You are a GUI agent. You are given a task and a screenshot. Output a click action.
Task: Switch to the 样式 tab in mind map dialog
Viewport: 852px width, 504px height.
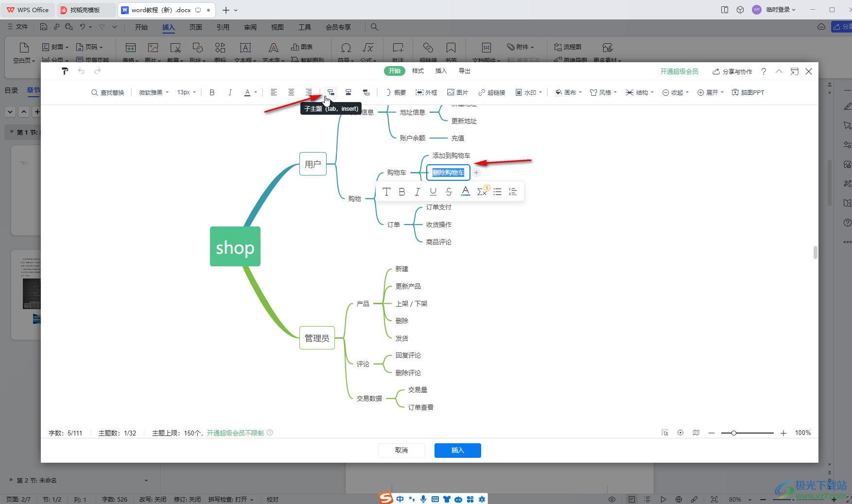[418, 71]
